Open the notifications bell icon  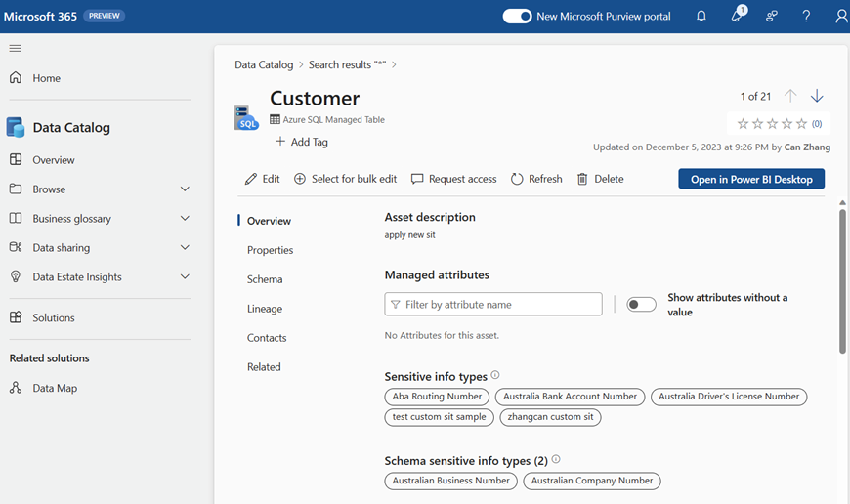pyautogui.click(x=701, y=16)
